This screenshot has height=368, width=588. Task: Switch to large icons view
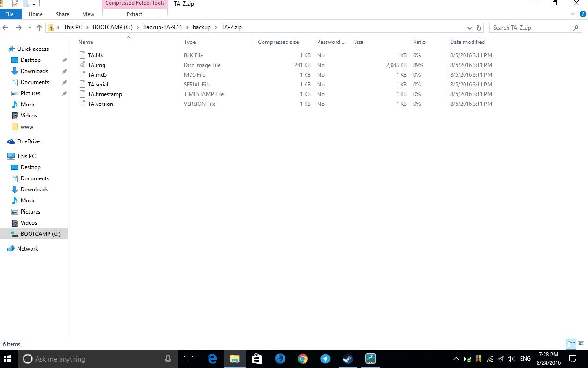click(581, 344)
